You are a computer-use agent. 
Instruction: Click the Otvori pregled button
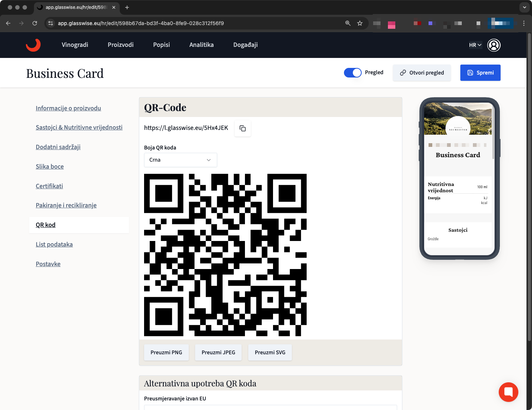click(422, 73)
